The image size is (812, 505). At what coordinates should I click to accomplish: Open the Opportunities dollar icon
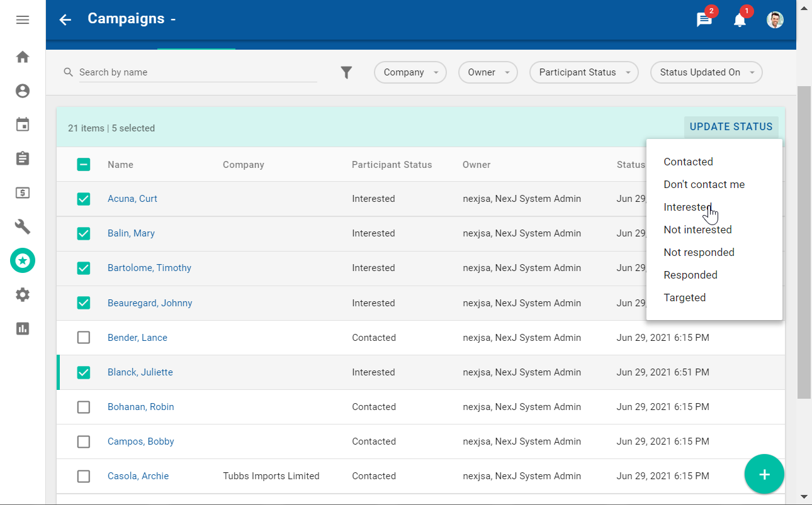23,192
